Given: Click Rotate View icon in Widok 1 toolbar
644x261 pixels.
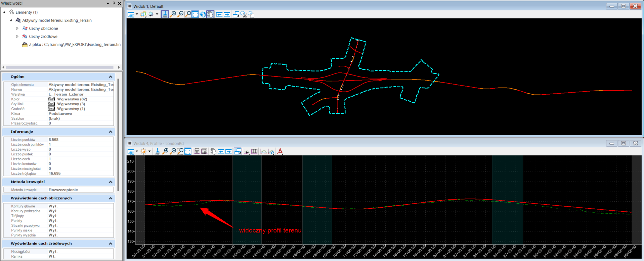Looking at the screenshot, I should (203, 14).
